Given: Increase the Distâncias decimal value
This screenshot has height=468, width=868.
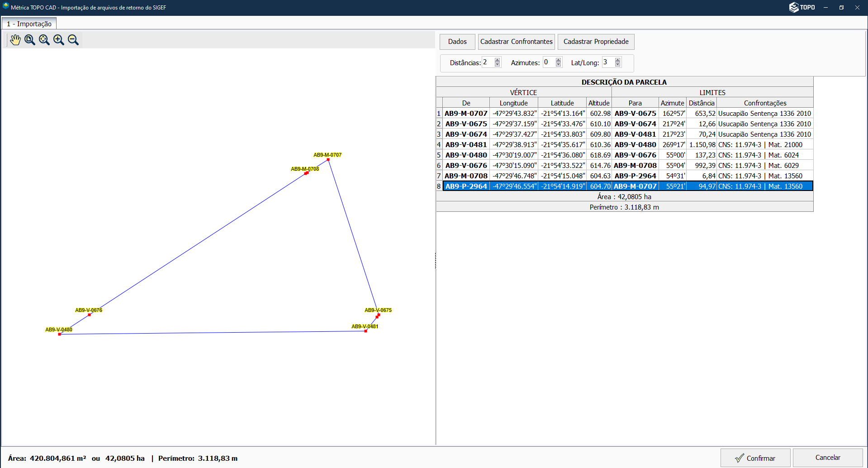Looking at the screenshot, I should coord(498,60).
